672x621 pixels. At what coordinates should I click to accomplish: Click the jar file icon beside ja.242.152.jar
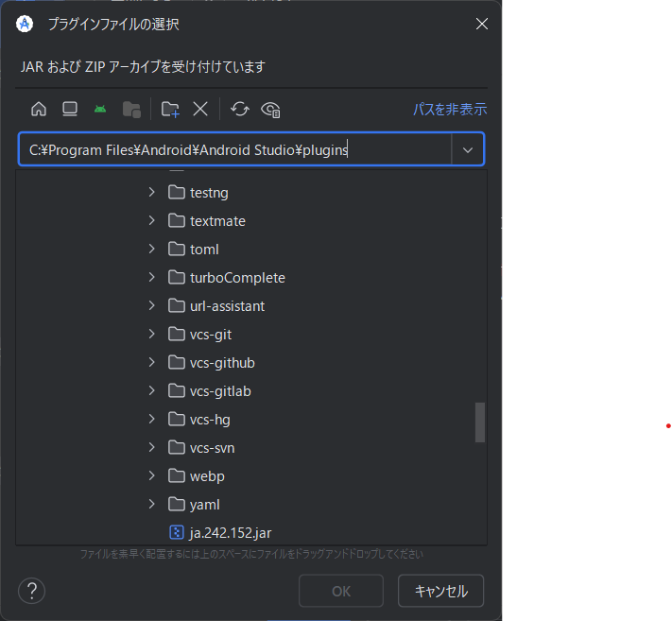pos(177,532)
